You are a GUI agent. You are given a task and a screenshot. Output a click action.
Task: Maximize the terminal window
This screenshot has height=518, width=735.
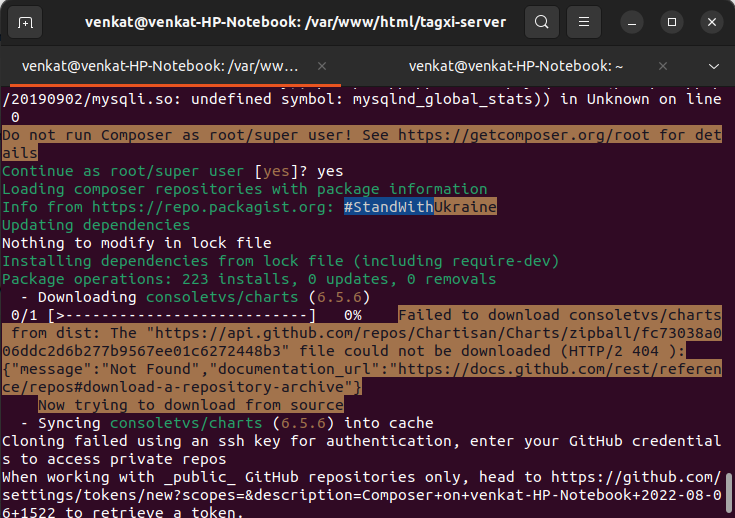pyautogui.click(x=672, y=22)
